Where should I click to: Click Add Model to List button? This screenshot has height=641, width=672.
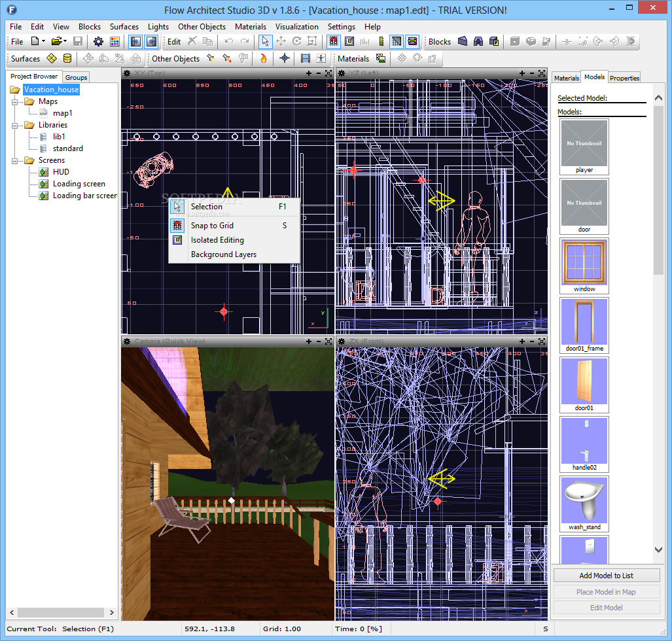coord(606,576)
